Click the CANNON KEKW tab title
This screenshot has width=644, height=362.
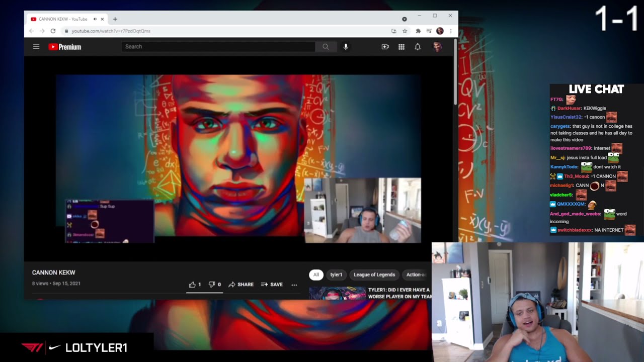pyautogui.click(x=63, y=19)
